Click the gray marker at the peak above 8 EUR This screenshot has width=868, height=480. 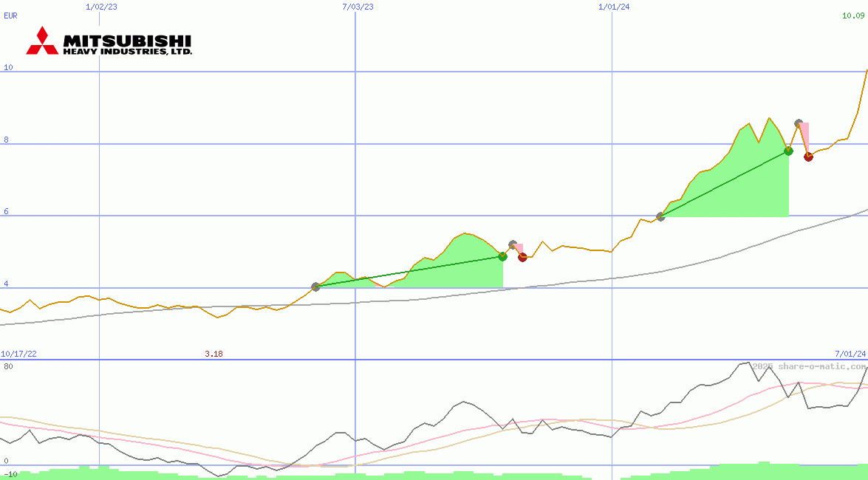pyautogui.click(x=799, y=123)
